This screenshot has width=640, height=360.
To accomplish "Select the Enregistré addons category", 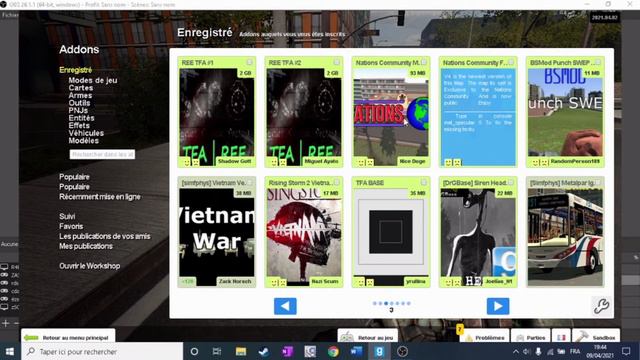I will 76,70.
